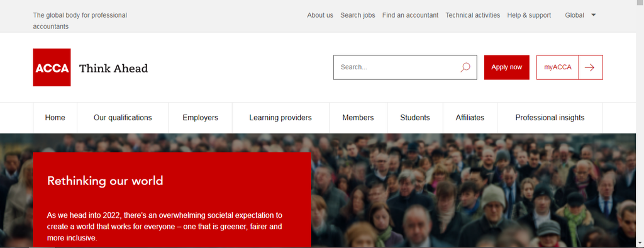Open the Students navigation item
644x248 pixels.
[415, 118]
